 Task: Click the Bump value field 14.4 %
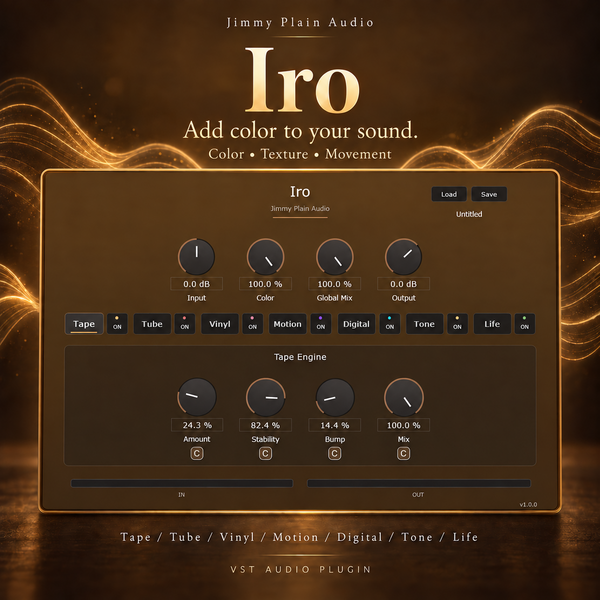[334, 425]
